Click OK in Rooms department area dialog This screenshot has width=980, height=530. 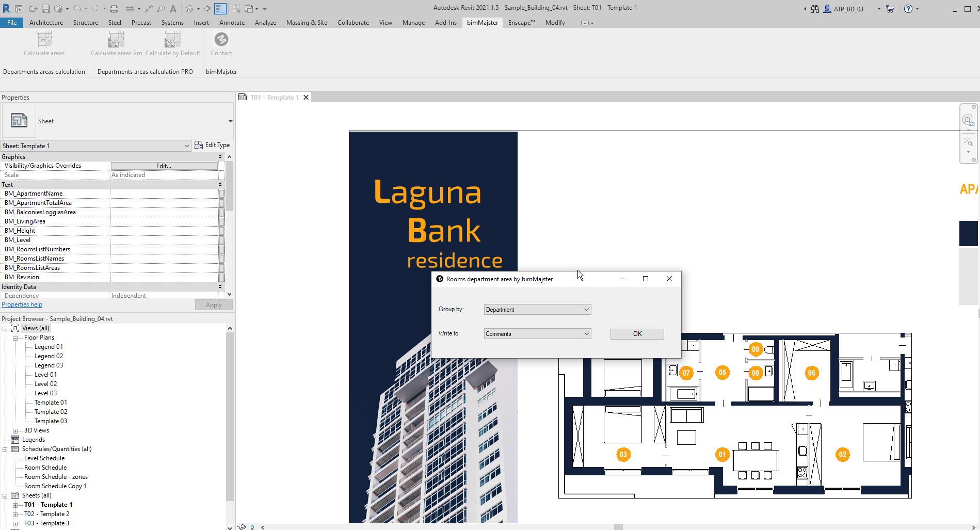pos(637,334)
